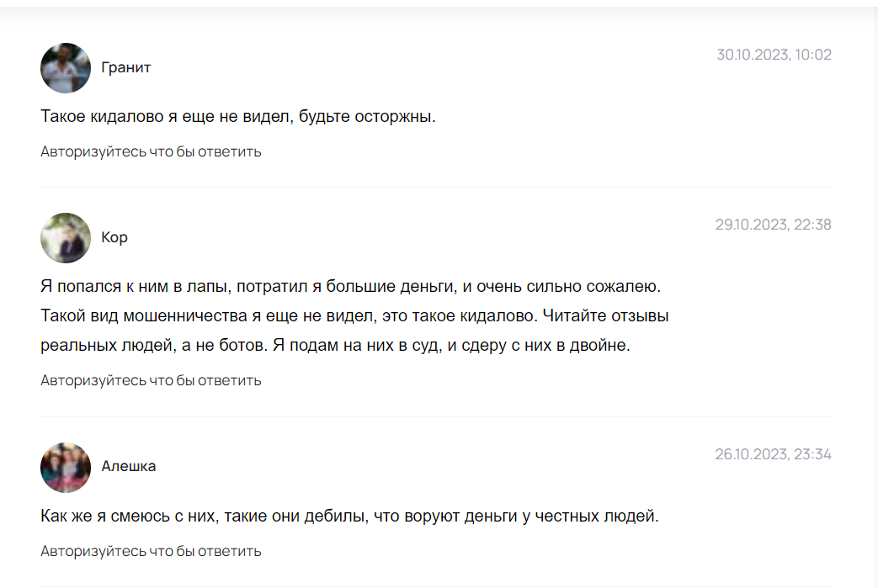Viewport: 878px width, 588px height.
Task: Click the timestamp 30.10.2023, 10:02
Action: [774, 55]
